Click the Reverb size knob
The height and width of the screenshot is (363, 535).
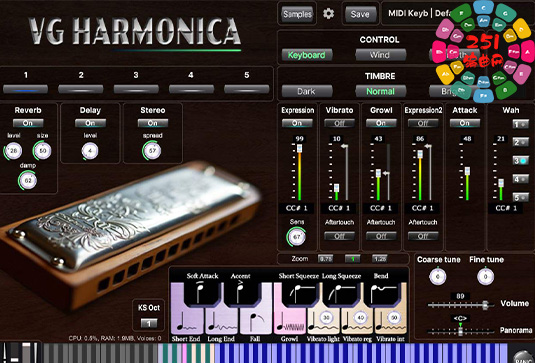tap(43, 151)
